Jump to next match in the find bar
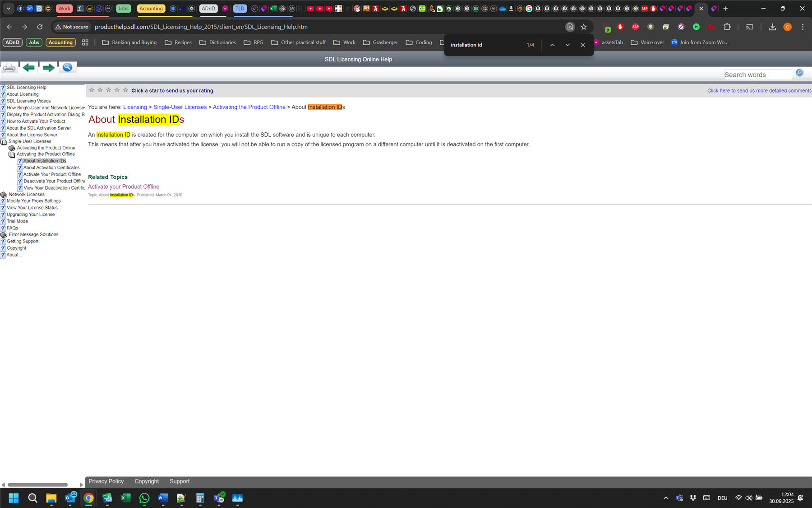812x508 pixels. click(567, 45)
